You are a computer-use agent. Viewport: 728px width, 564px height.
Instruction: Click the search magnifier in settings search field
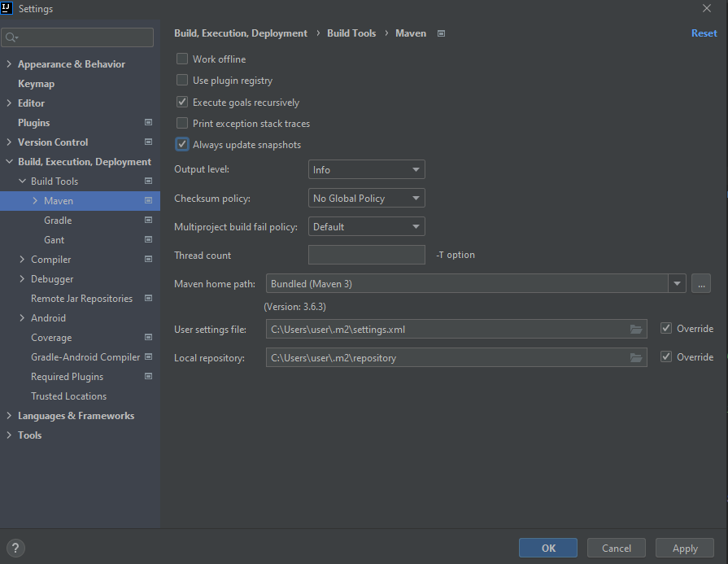[11, 37]
